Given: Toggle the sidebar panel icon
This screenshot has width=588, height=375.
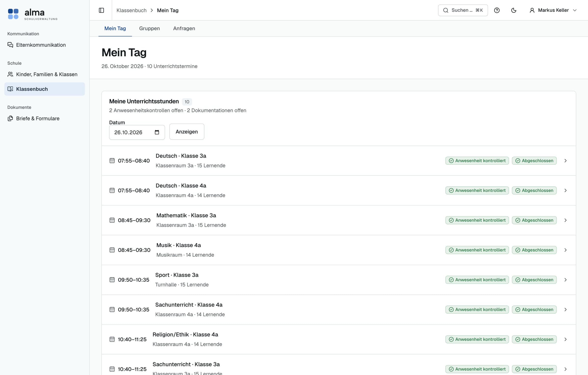Looking at the screenshot, I should [101, 10].
